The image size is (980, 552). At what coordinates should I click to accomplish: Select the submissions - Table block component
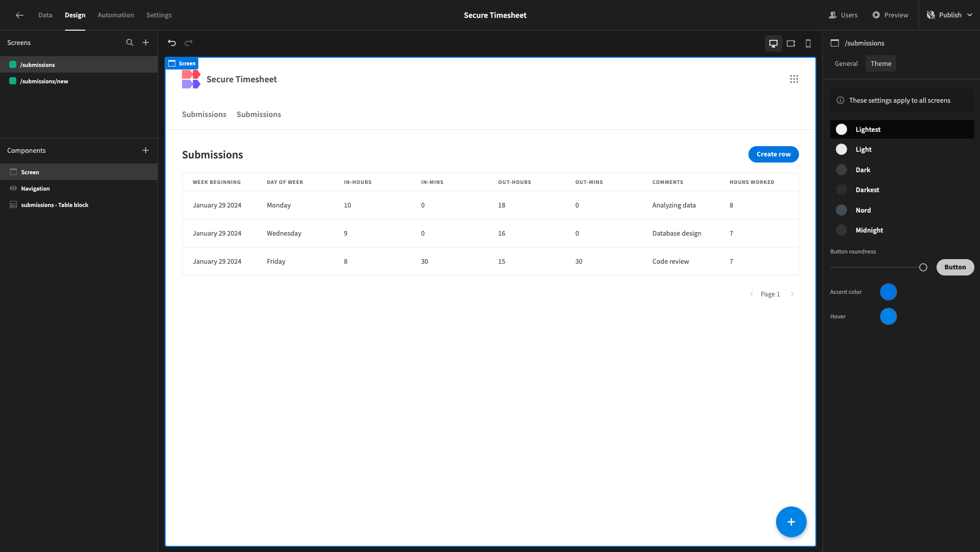coord(79,205)
